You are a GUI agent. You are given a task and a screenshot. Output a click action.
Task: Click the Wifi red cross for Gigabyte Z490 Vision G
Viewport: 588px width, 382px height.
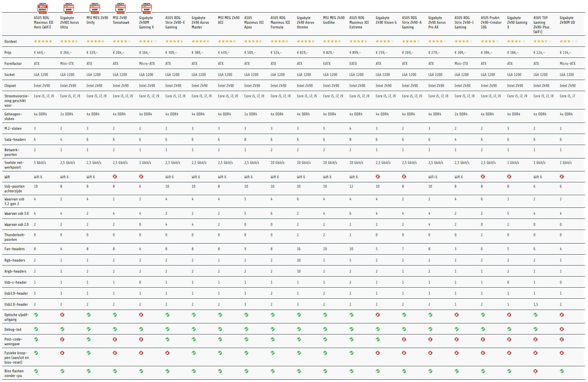378,177
